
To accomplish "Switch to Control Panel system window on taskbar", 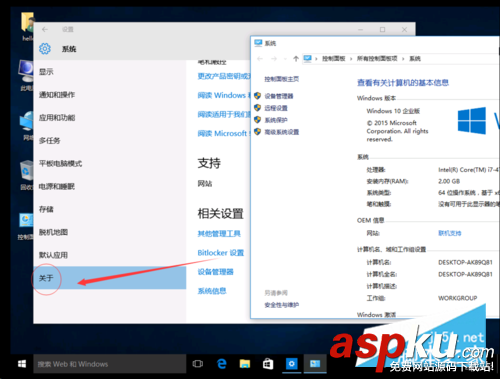I will point(315,364).
